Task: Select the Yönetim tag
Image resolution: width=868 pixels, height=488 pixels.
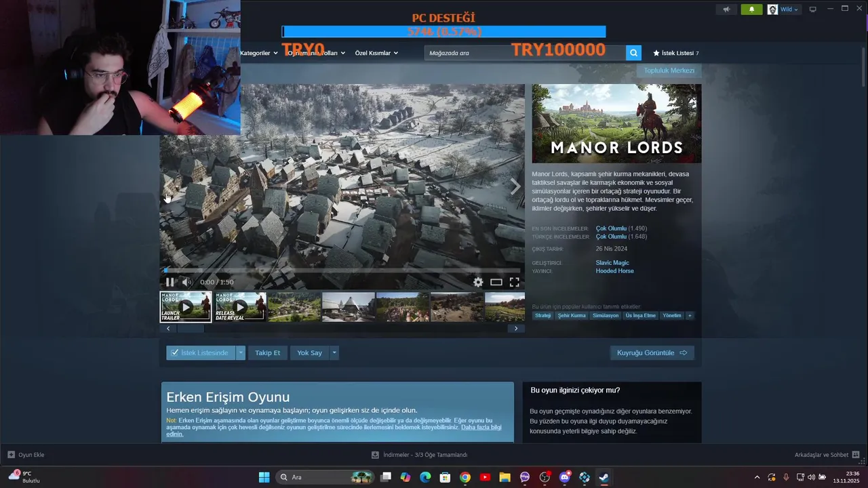Action: 672,316
